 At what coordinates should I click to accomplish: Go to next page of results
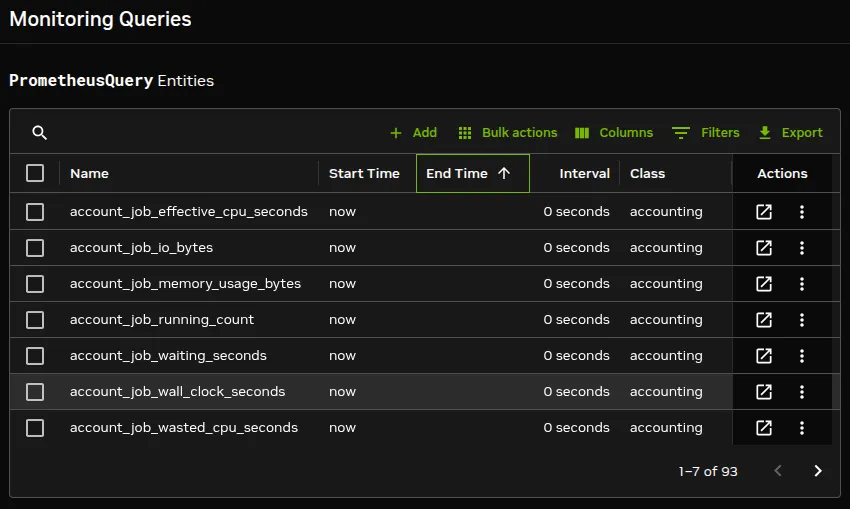pyautogui.click(x=818, y=471)
